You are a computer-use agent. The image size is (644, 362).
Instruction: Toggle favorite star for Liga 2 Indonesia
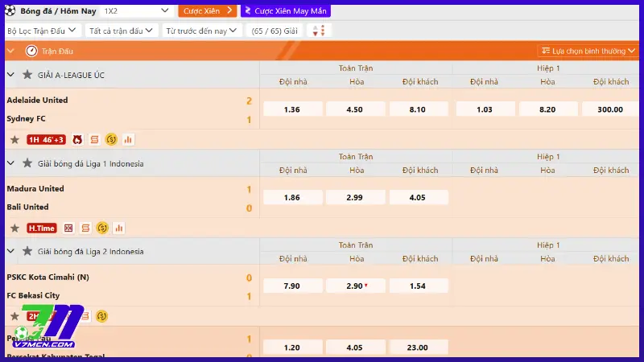pyautogui.click(x=27, y=251)
